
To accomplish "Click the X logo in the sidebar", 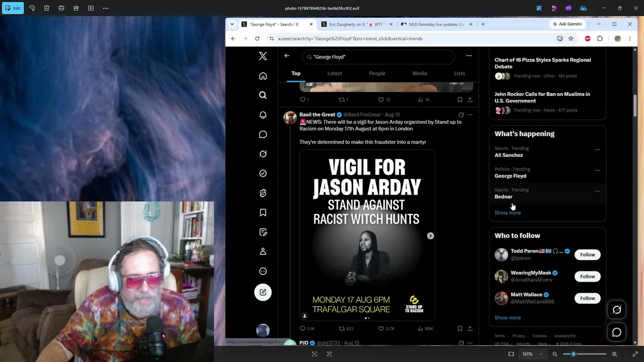I will click(263, 56).
